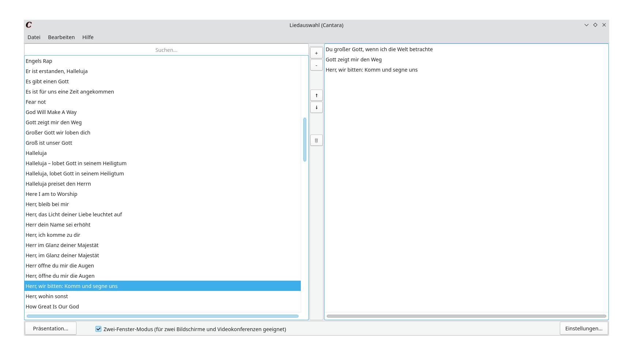Click the trash icon to clear selection
This screenshot has height=364, width=633.
click(316, 140)
